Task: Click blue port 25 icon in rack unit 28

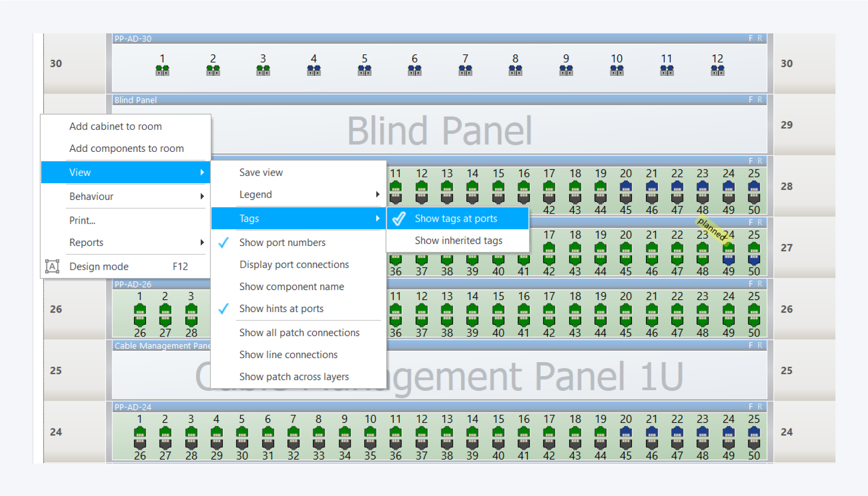Action: click(754, 186)
